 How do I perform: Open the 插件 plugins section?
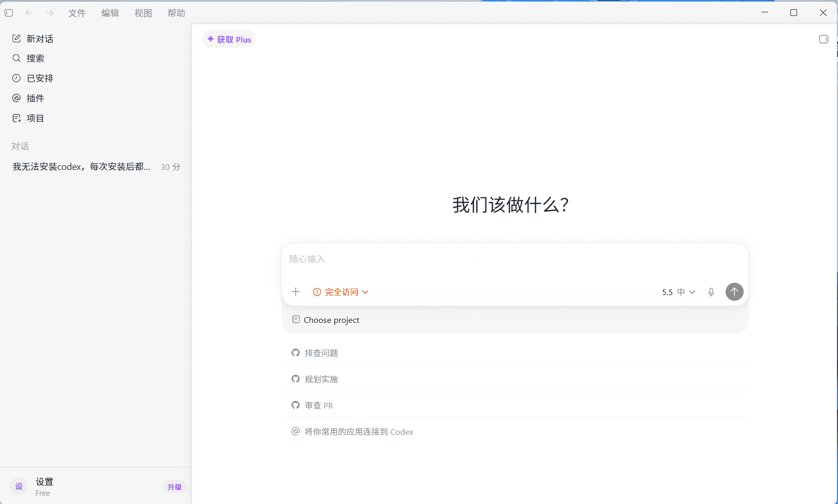tap(95, 98)
